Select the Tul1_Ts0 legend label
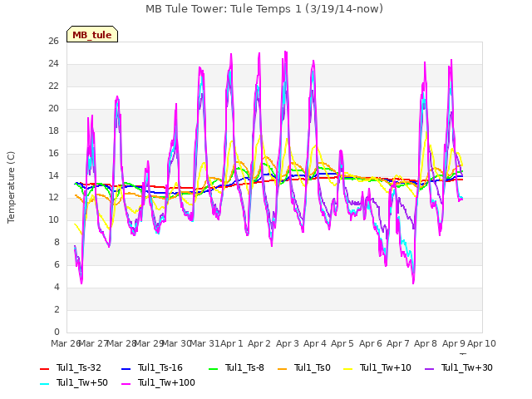This screenshot has width=532, height=399. click(313, 367)
